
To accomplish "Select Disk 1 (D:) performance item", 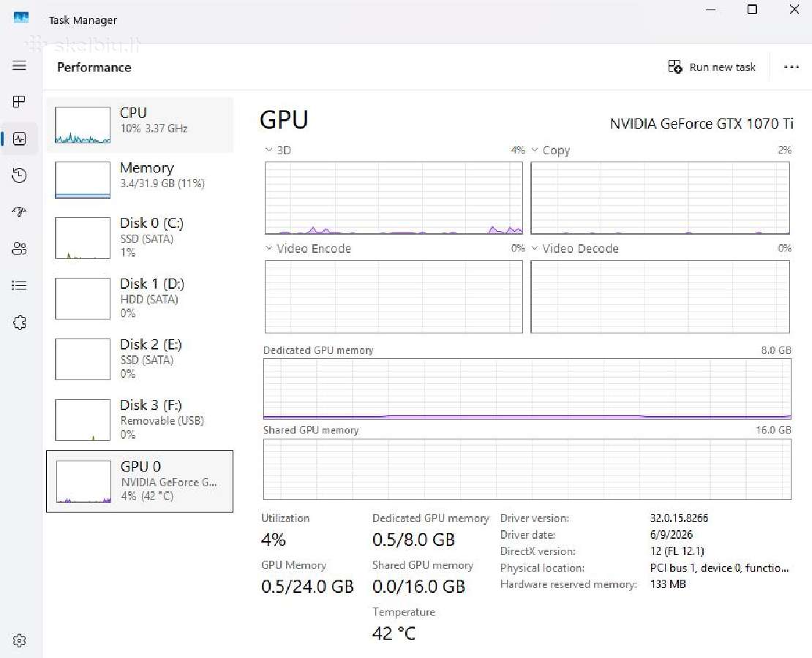I will tap(140, 298).
